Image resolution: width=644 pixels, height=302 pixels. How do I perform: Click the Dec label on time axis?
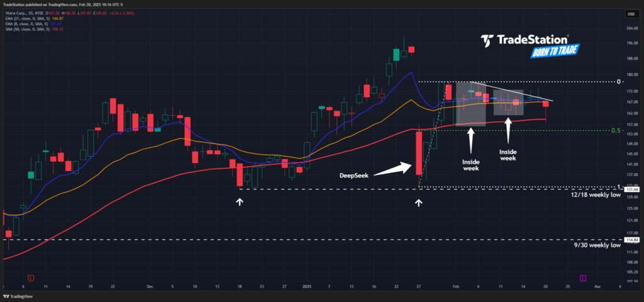(x=150, y=286)
